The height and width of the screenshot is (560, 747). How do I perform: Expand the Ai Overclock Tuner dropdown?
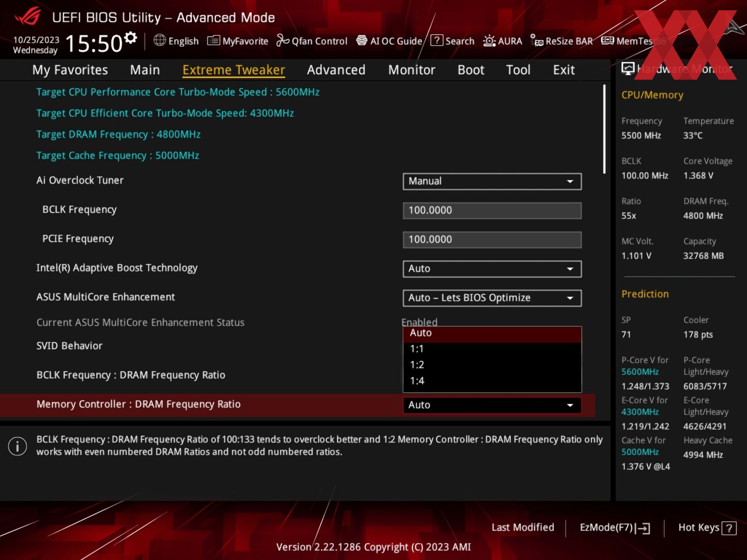pos(492,182)
